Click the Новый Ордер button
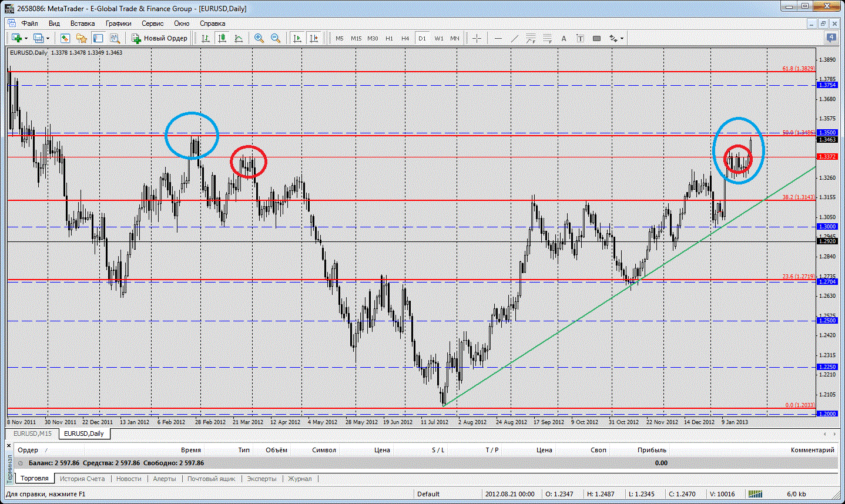 [160, 38]
